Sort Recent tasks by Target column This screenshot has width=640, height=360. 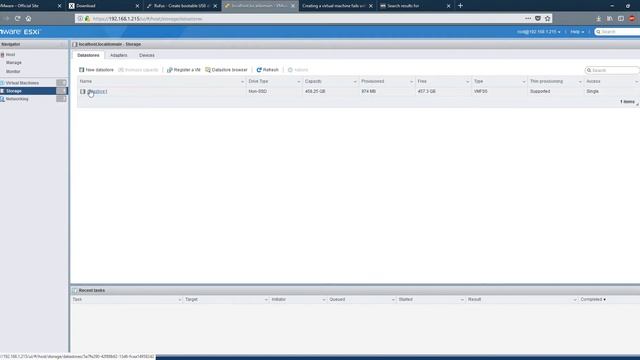[191, 300]
